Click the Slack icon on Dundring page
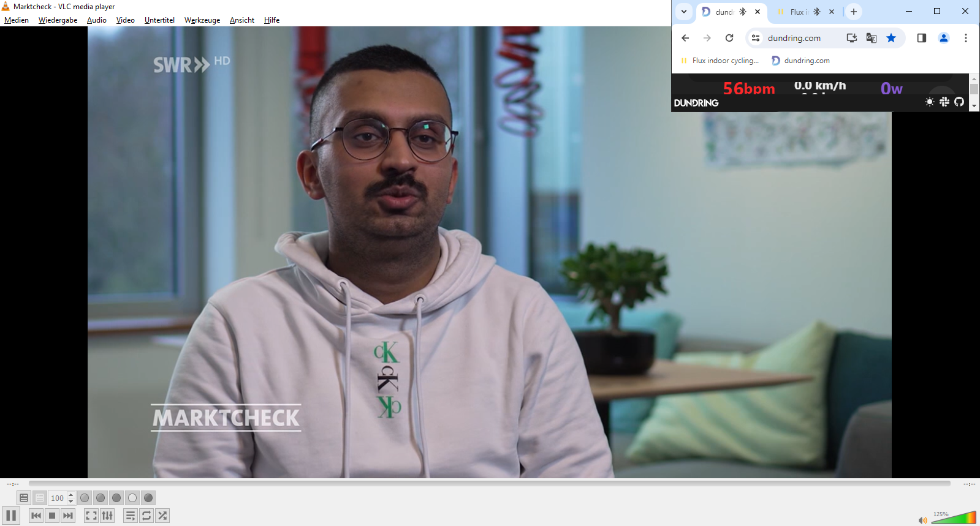This screenshot has height=526, width=980. [944, 102]
